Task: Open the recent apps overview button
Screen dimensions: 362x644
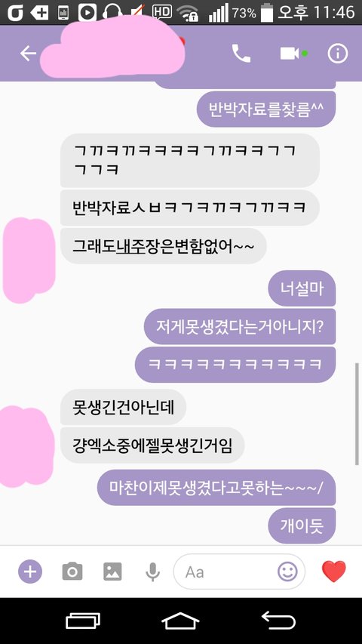Action: (x=83, y=621)
